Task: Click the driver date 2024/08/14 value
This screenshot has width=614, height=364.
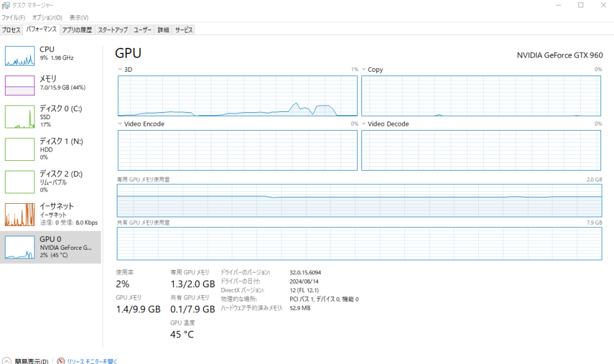Action: click(304, 282)
